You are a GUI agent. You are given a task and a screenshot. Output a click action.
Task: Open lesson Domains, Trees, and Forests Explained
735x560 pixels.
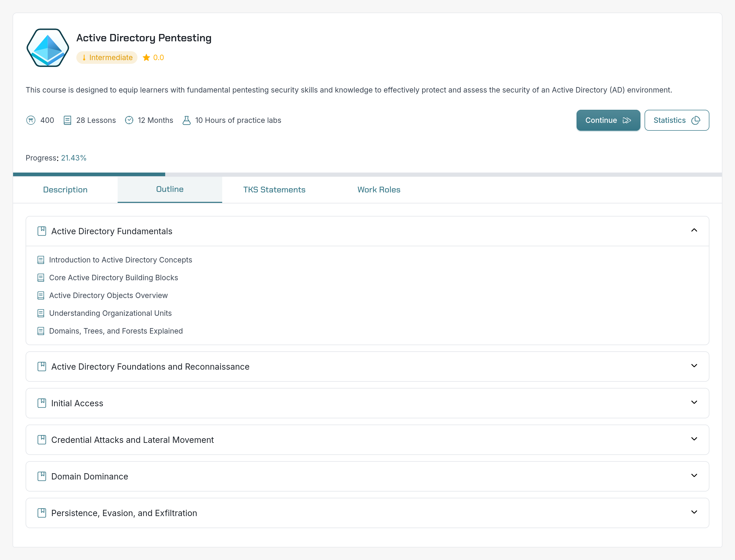116,331
